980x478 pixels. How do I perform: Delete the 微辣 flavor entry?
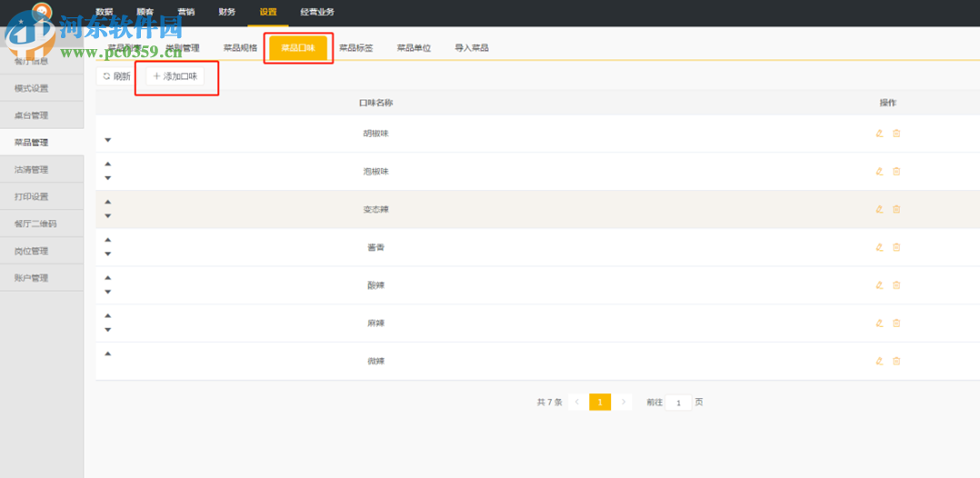tap(896, 361)
